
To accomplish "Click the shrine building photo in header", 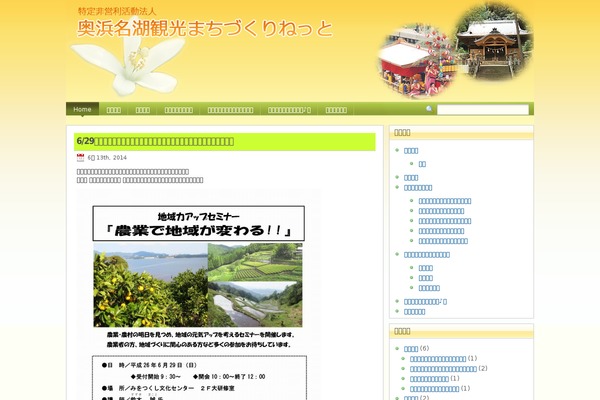I will coord(494,42).
